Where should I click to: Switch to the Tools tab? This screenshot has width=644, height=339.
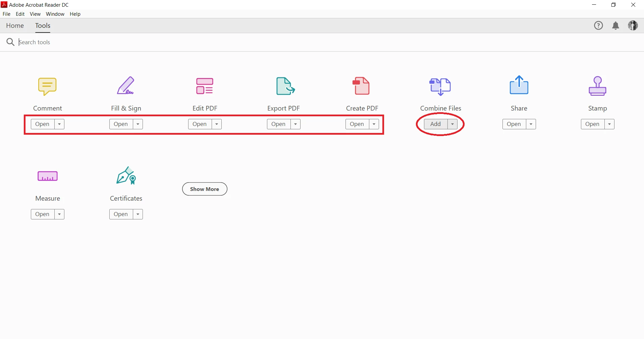pyautogui.click(x=43, y=25)
